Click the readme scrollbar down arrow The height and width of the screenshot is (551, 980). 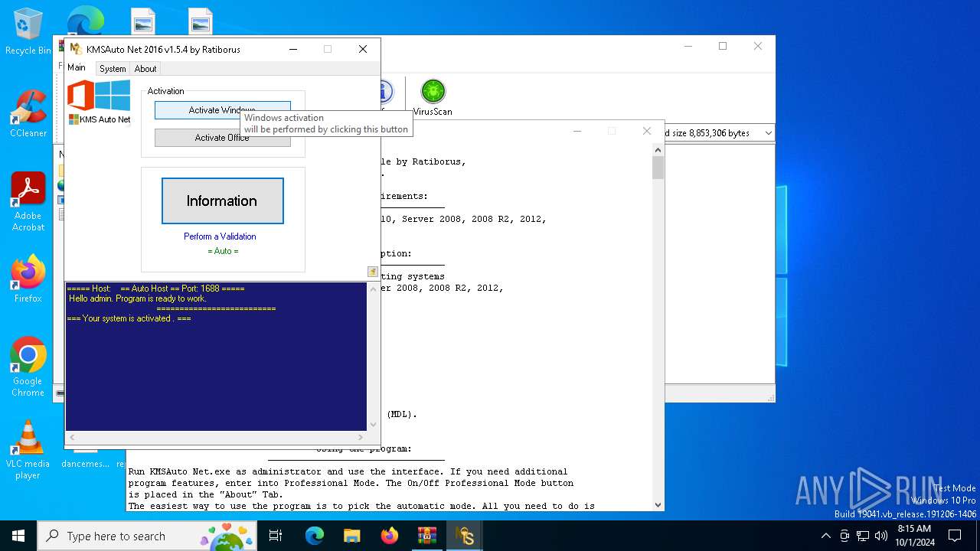click(x=658, y=505)
